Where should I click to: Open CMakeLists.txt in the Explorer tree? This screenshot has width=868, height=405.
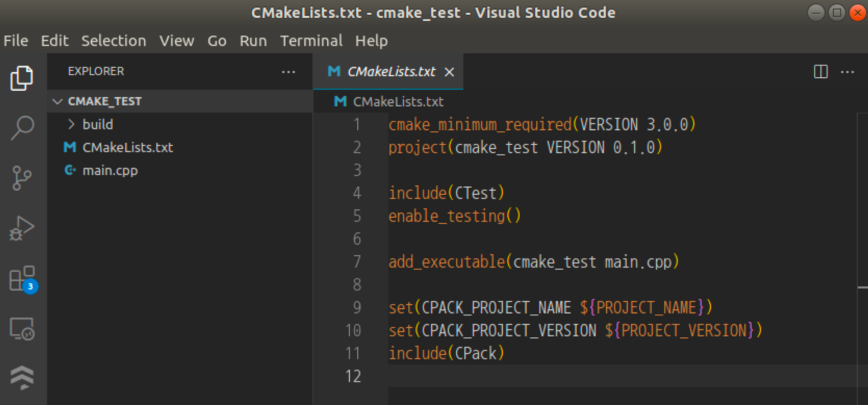click(180, 147)
